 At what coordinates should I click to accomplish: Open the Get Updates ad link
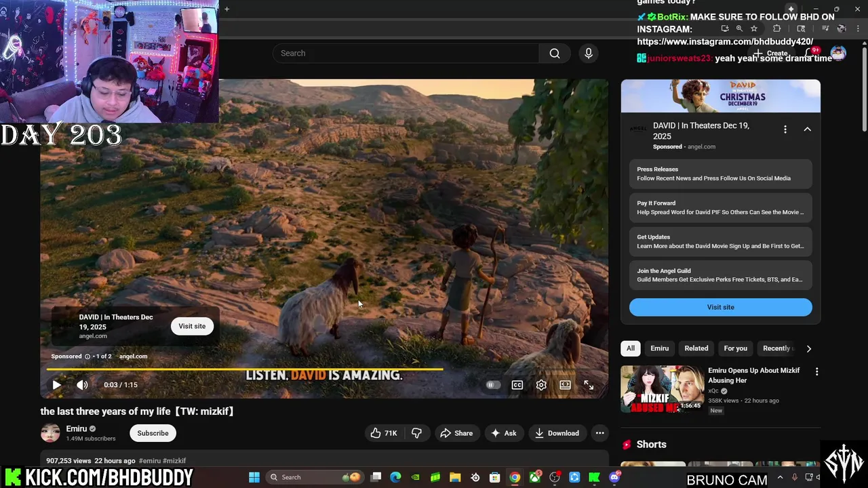click(720, 241)
